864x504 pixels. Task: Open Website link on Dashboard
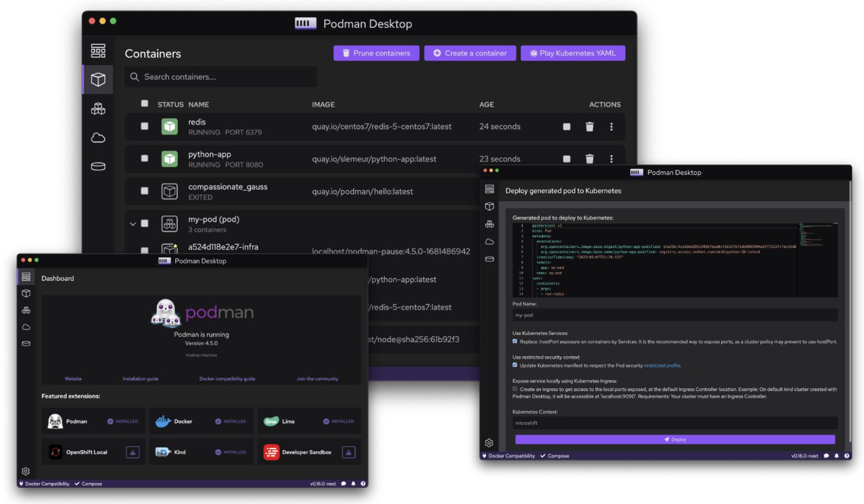pyautogui.click(x=73, y=378)
